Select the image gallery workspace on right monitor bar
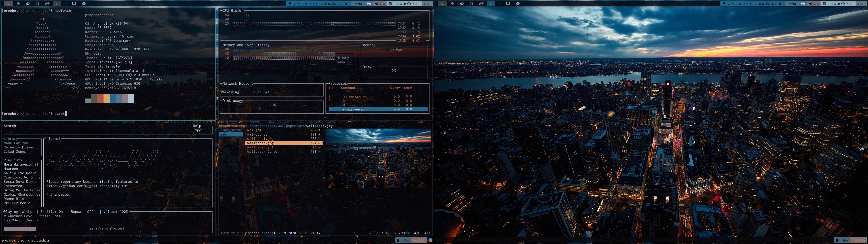The height and width of the screenshot is (244, 868). coord(481,4)
